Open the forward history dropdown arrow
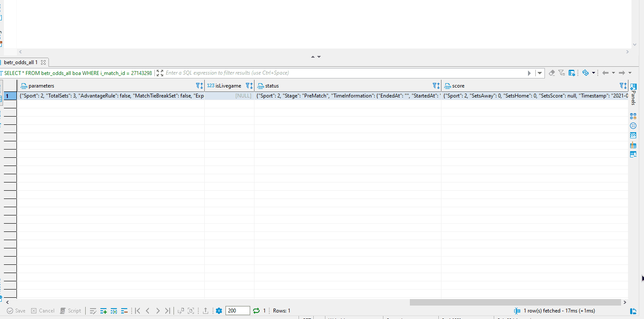 [630, 73]
